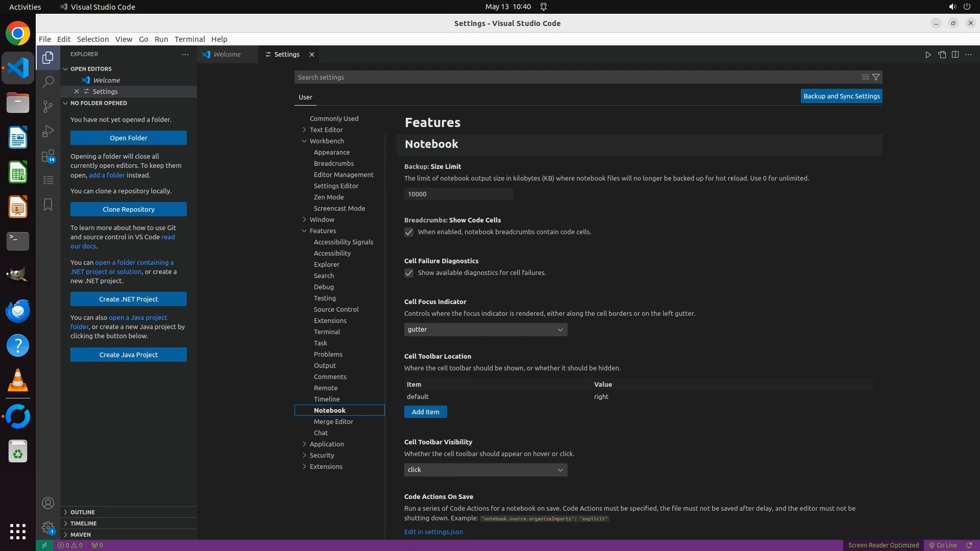Screen dimensions: 980x551
Task: Toggle Breadcrumbs Show Code Cells checkbox
Action: coord(409,233)
